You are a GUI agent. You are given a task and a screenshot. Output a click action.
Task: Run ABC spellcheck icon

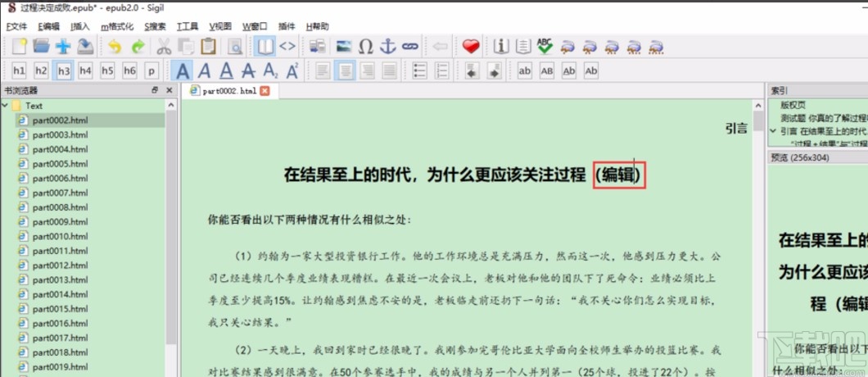[545, 47]
